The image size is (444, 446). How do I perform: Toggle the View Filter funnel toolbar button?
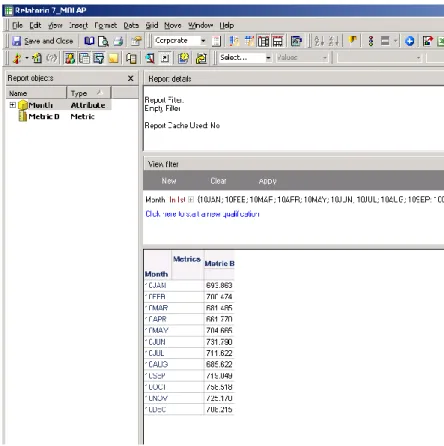pyautogui.click(x=99, y=58)
